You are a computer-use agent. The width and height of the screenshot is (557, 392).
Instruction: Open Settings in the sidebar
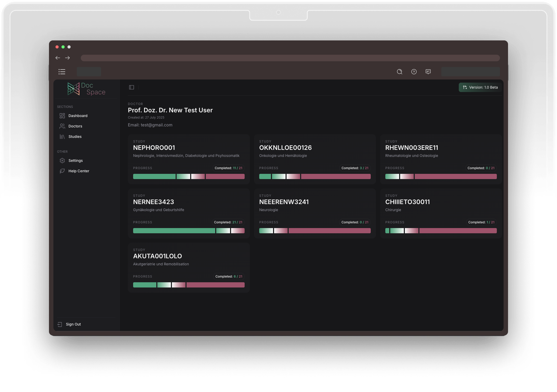click(75, 161)
